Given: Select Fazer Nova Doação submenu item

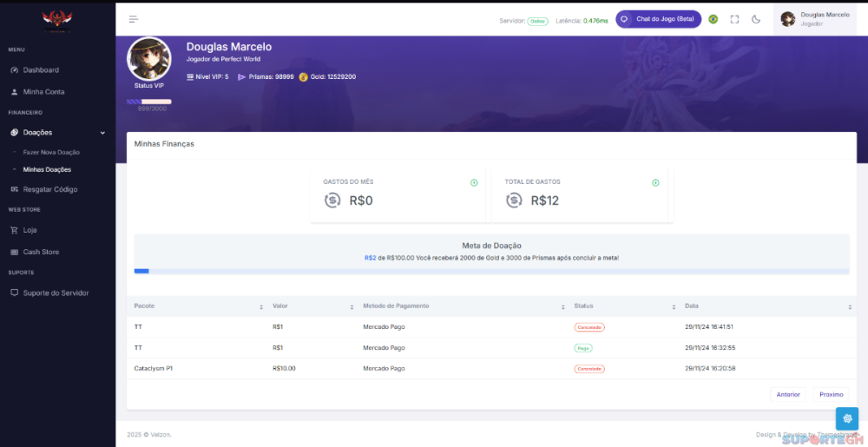Looking at the screenshot, I should (51, 152).
